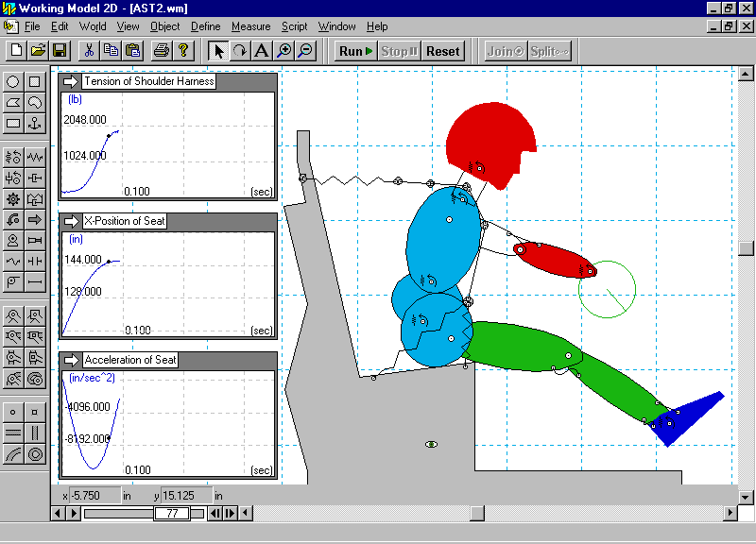Select the Spring-damper tool
The height and width of the screenshot is (544, 756).
(35, 199)
